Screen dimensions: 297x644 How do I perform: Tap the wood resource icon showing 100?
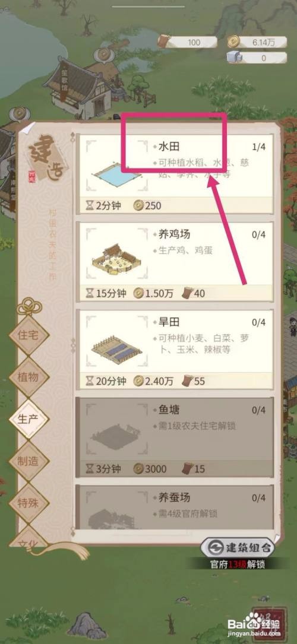(165, 42)
